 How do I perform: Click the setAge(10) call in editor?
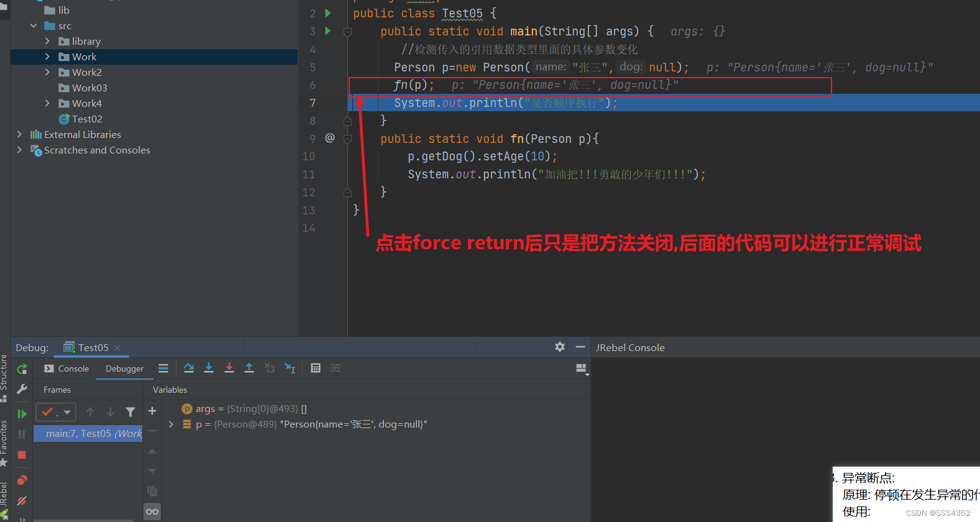coord(516,157)
